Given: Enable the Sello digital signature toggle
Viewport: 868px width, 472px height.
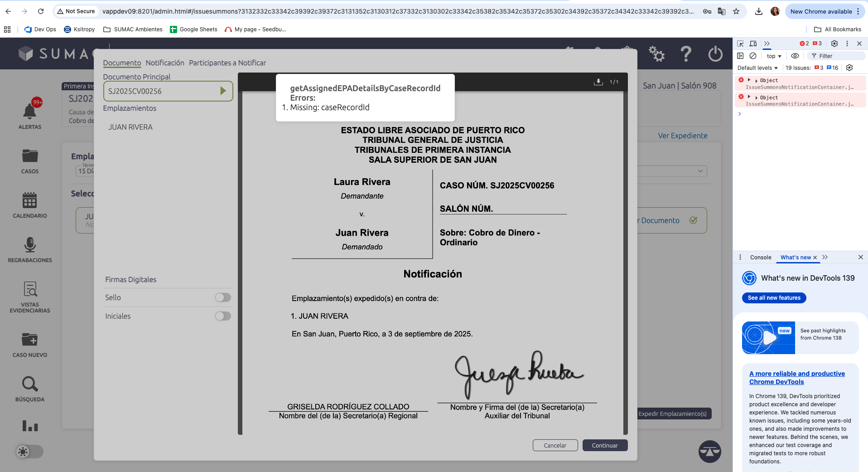Looking at the screenshot, I should click(223, 297).
